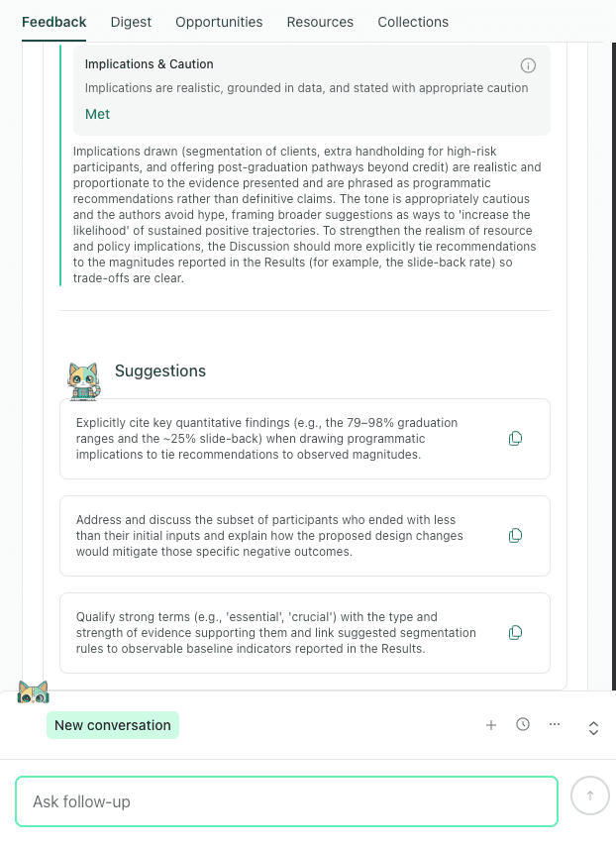Select the Collections tab
Viewport: 616px width, 846px height.
pos(413,22)
